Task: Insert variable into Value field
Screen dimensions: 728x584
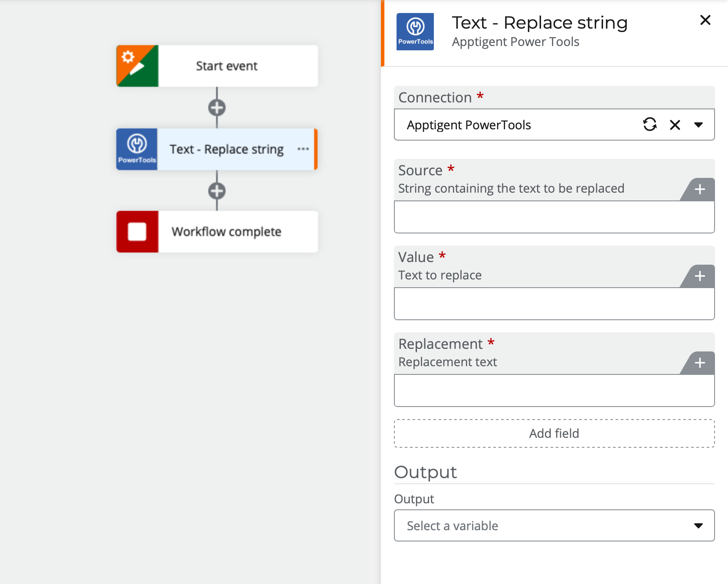Action: point(699,276)
